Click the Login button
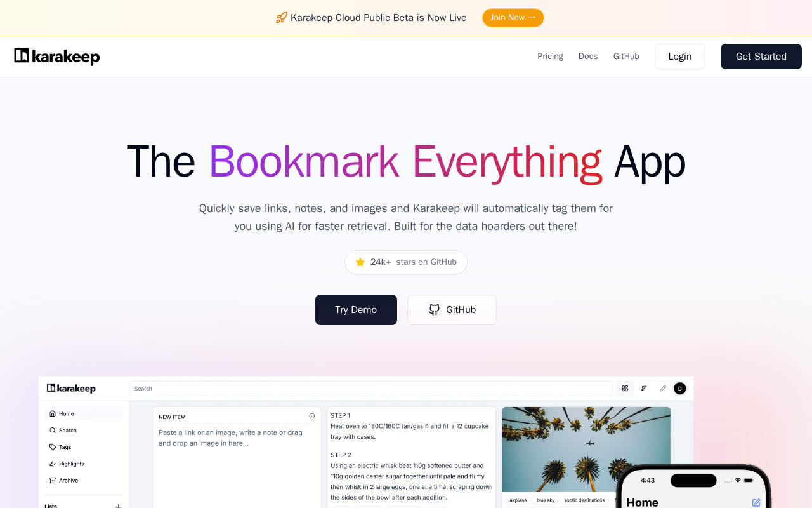The width and height of the screenshot is (812, 508). tap(680, 57)
